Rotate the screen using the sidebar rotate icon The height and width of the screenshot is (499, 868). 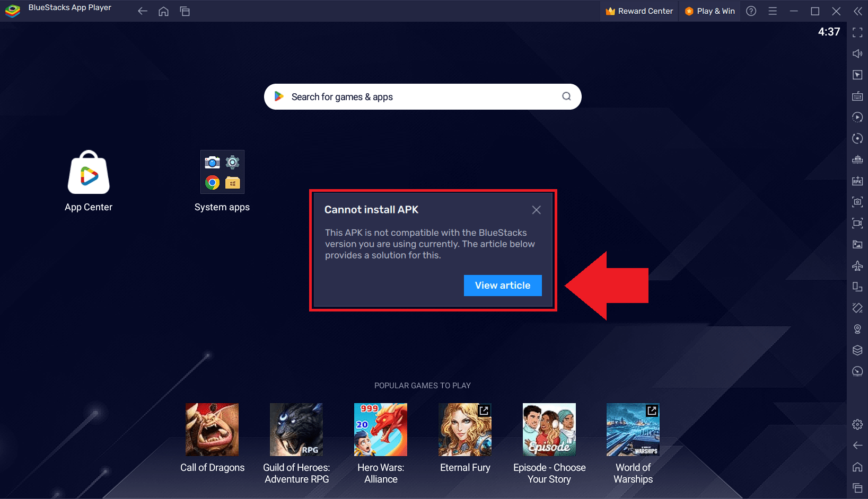[857, 138]
